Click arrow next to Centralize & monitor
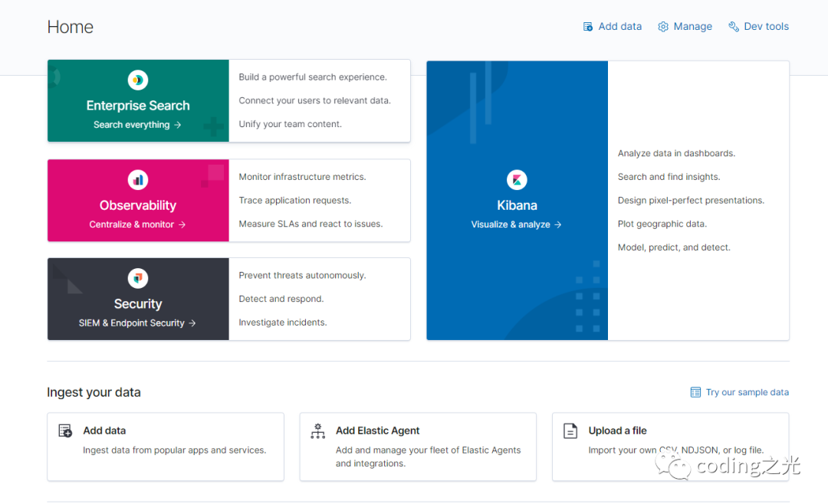Viewport: 828px width, 504px height. tap(182, 225)
